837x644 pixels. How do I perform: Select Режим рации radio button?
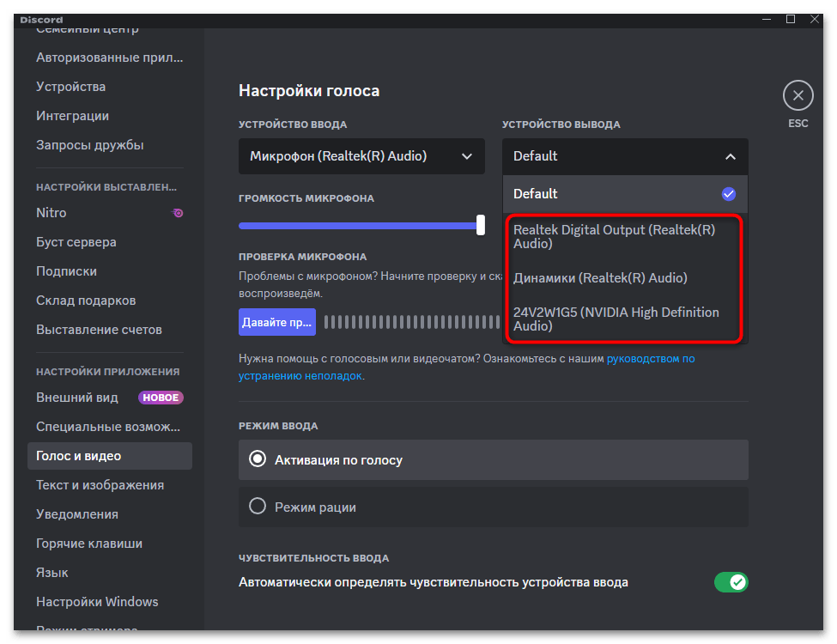[x=258, y=507]
